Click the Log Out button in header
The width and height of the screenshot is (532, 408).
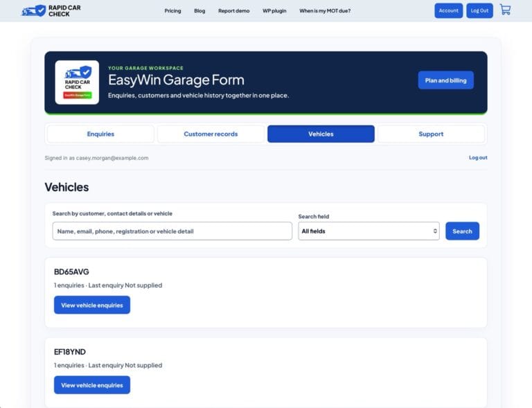tap(479, 11)
